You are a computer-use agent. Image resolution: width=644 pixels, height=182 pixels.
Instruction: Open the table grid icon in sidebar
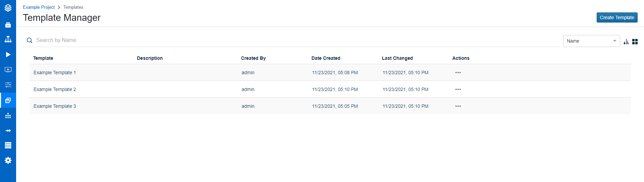8,145
